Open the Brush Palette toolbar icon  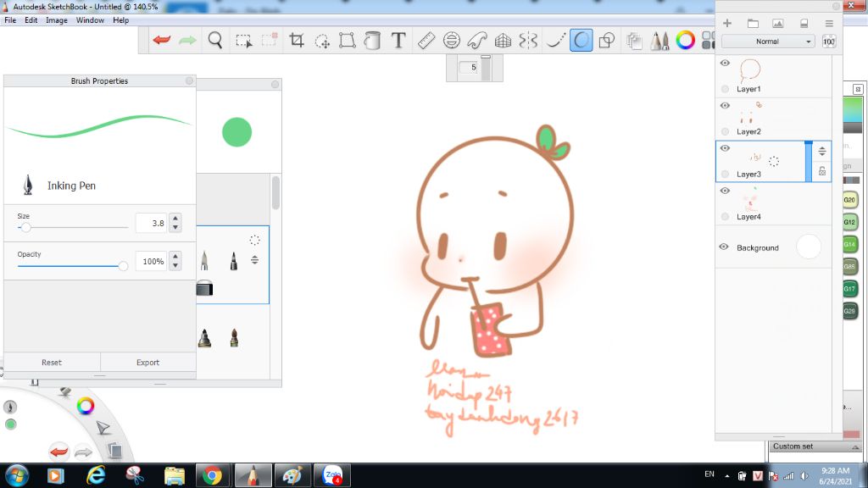659,41
